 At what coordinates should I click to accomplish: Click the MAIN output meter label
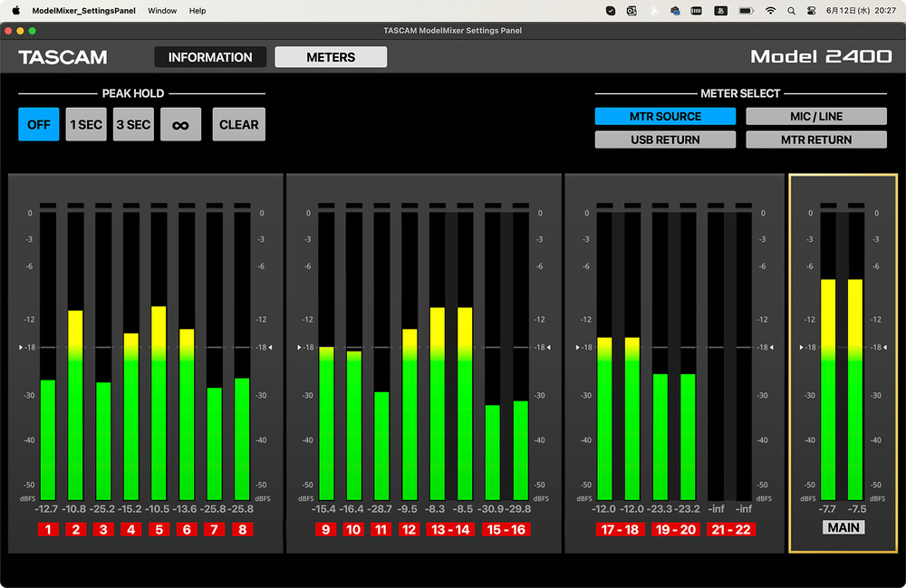[x=843, y=527]
